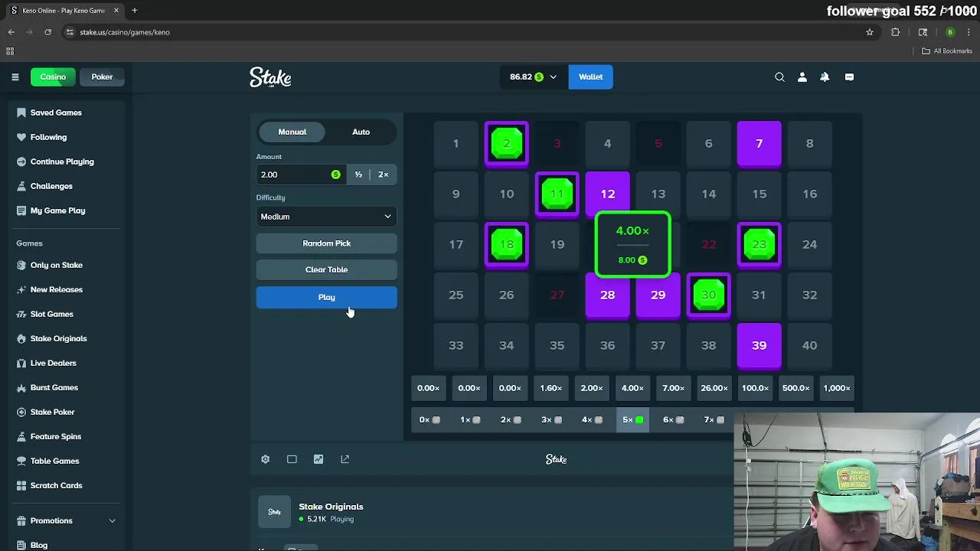Select Auto betting mode
980x551 pixels.
click(x=361, y=132)
